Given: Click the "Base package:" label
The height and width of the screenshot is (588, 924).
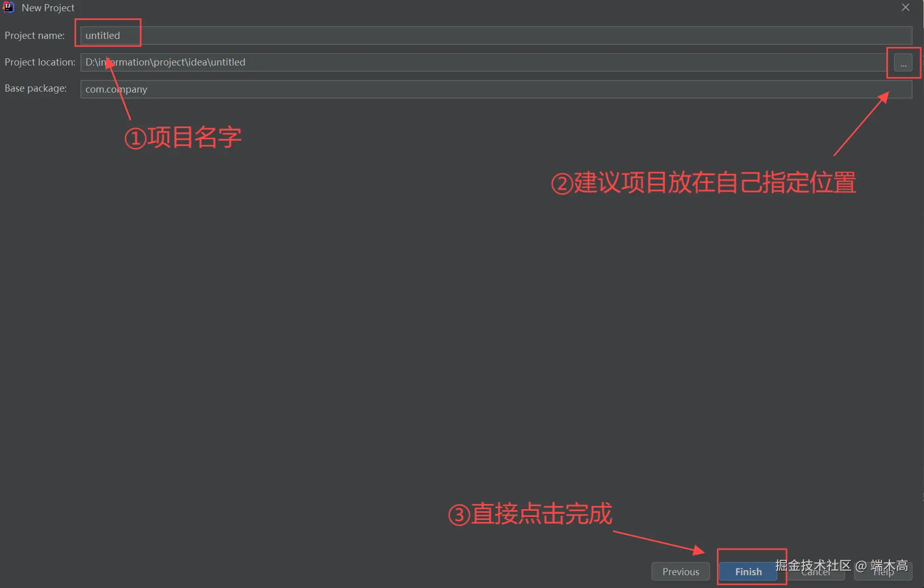Looking at the screenshot, I should tap(35, 88).
